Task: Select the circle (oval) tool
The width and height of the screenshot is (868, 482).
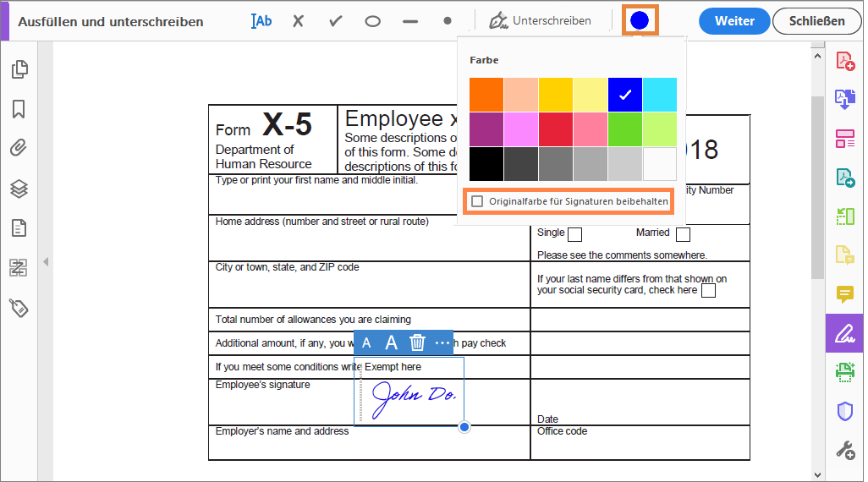Action: pos(372,22)
